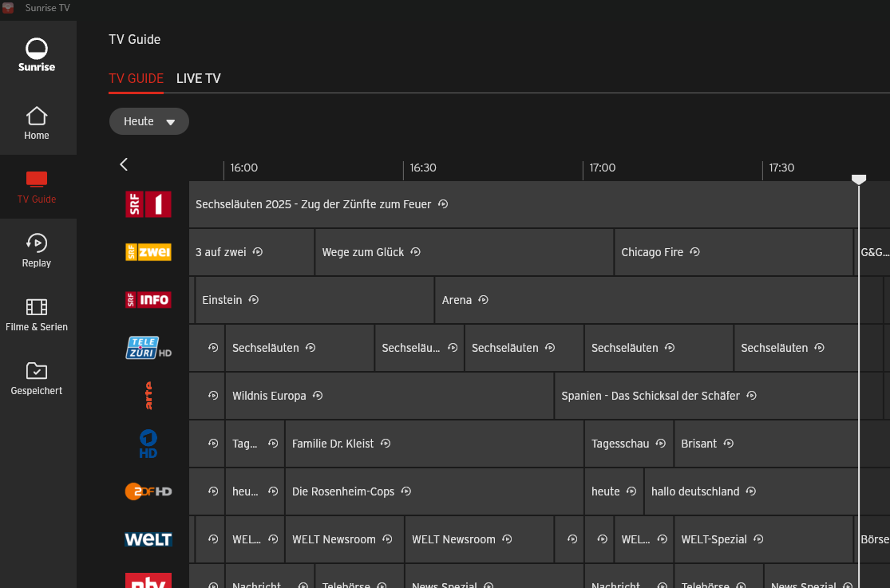Select the Tele Züri HD channel logo

tap(148, 348)
